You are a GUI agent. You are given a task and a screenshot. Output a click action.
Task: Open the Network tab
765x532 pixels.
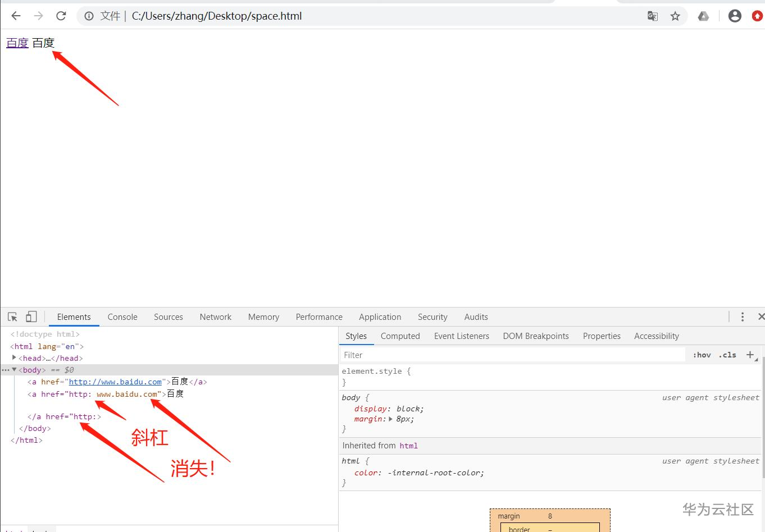pyautogui.click(x=216, y=317)
